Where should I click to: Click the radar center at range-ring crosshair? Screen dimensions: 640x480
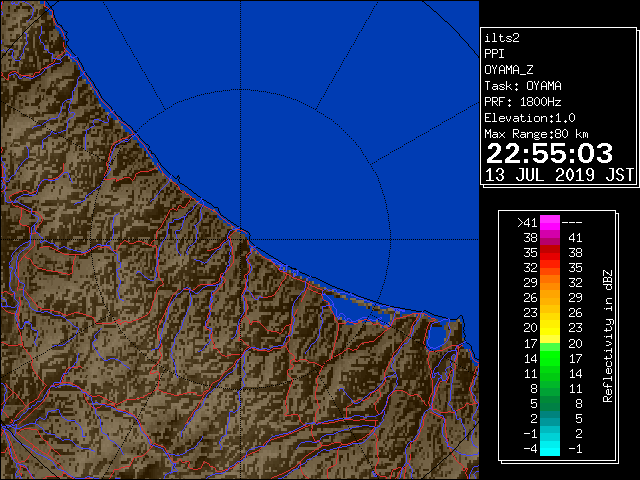pyautogui.click(x=240, y=239)
